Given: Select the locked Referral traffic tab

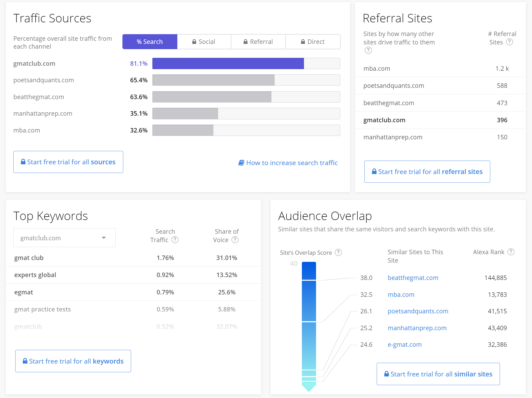Looking at the screenshot, I should (258, 42).
